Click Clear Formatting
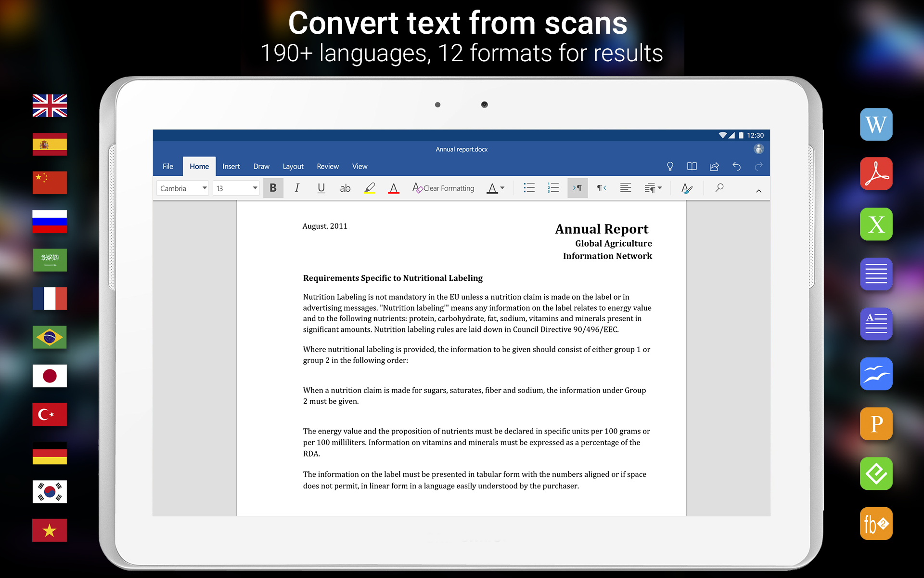This screenshot has width=924, height=578. (443, 188)
